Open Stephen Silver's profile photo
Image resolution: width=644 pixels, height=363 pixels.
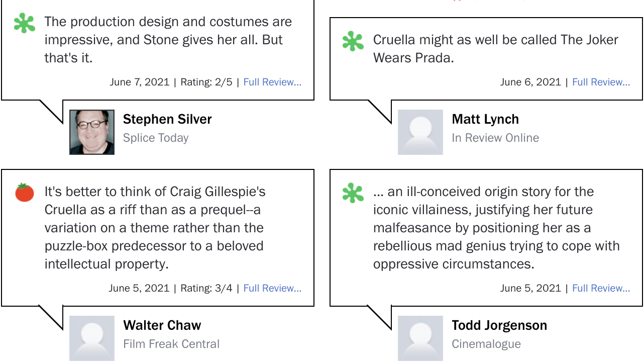[x=92, y=132]
